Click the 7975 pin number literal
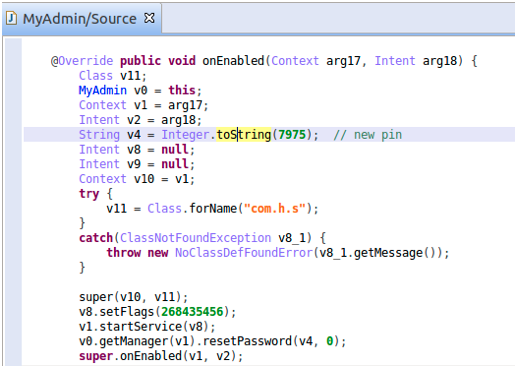Image resolution: width=516 pixels, height=369 pixels. click(292, 135)
